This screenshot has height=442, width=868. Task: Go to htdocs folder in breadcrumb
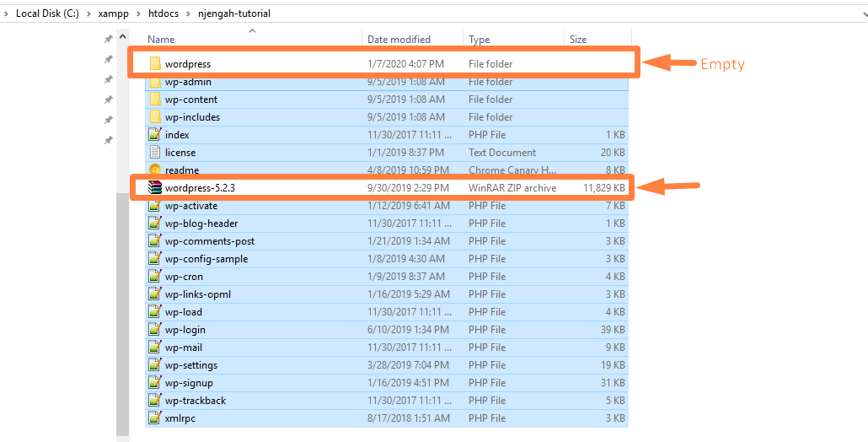[x=163, y=13]
